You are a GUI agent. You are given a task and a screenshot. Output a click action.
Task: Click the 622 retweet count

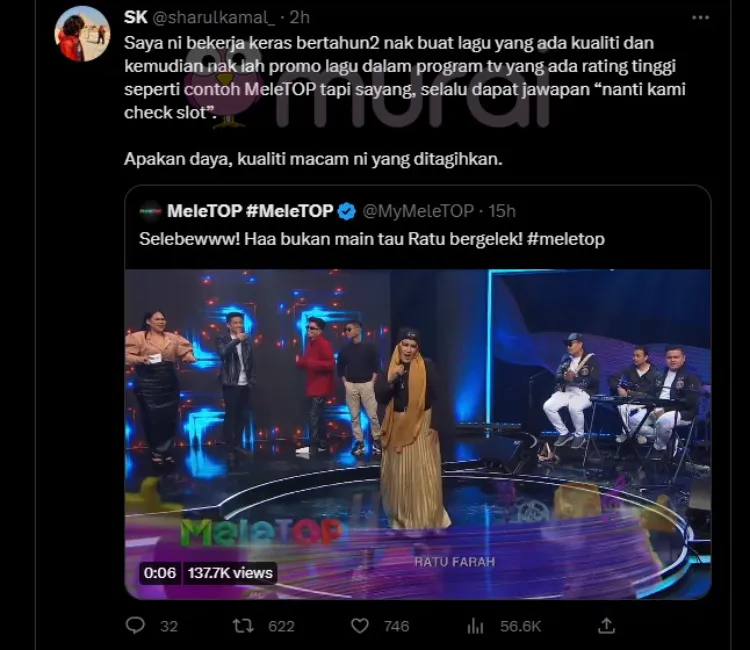[281, 626]
